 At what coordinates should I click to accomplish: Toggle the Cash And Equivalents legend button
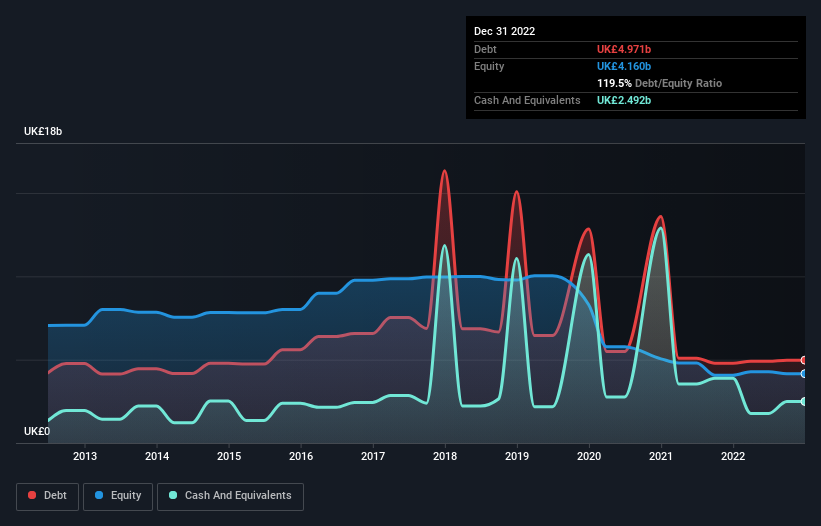pyautogui.click(x=230, y=496)
